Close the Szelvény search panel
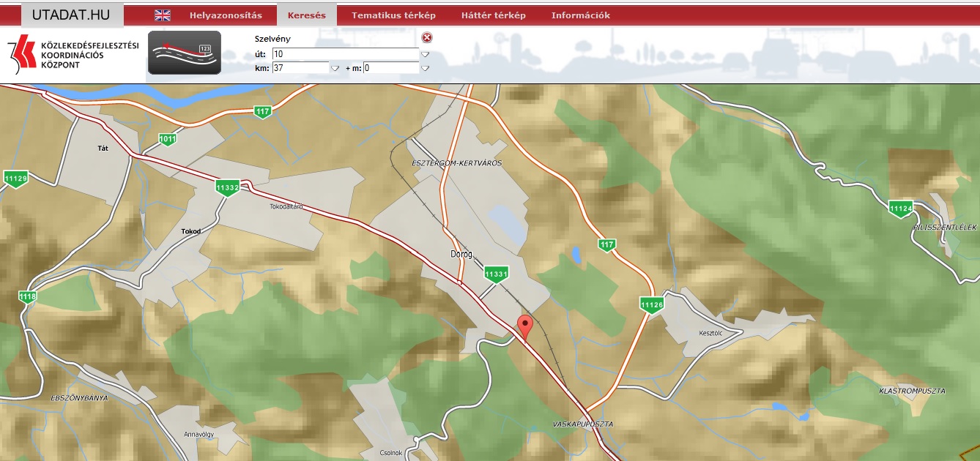This screenshot has height=461, width=980. (x=427, y=38)
